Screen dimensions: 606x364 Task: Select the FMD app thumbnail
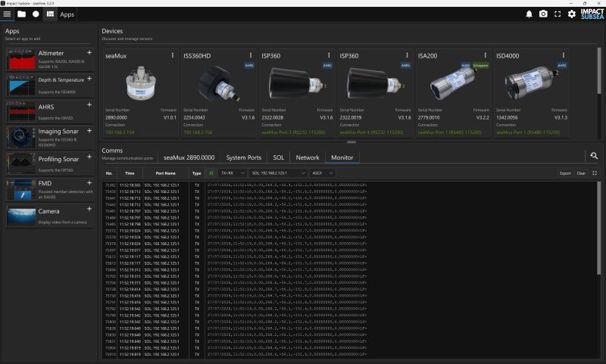[x=21, y=189]
